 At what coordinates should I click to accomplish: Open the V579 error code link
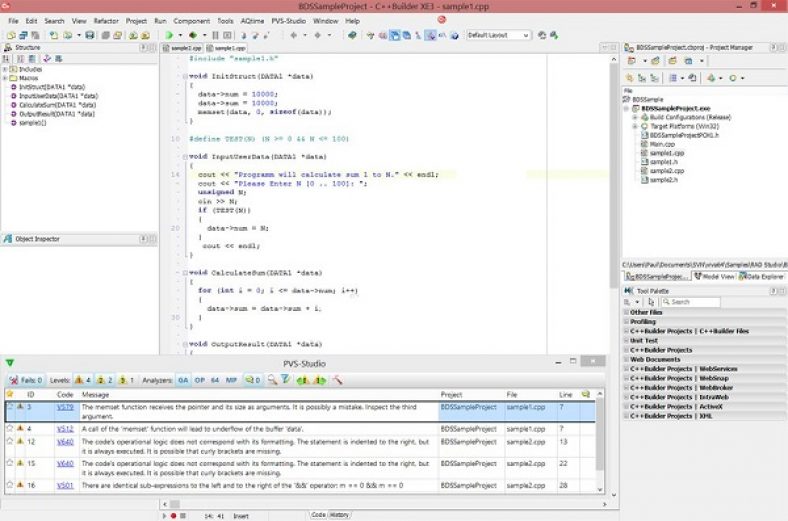click(65, 408)
